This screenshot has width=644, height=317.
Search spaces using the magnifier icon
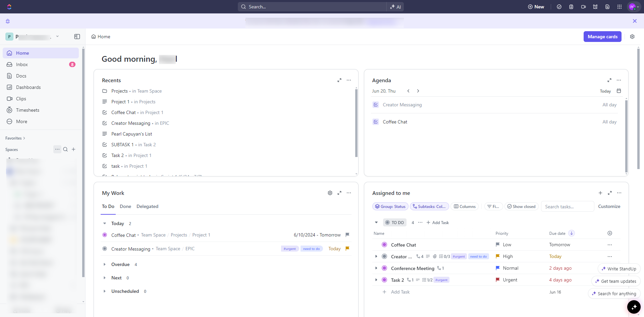click(x=65, y=149)
